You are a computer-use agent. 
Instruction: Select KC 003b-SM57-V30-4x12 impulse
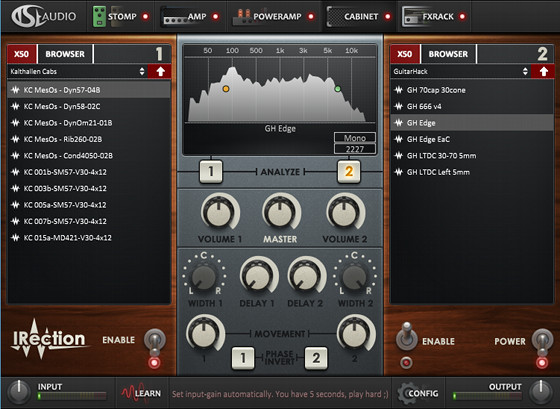[x=89, y=189]
